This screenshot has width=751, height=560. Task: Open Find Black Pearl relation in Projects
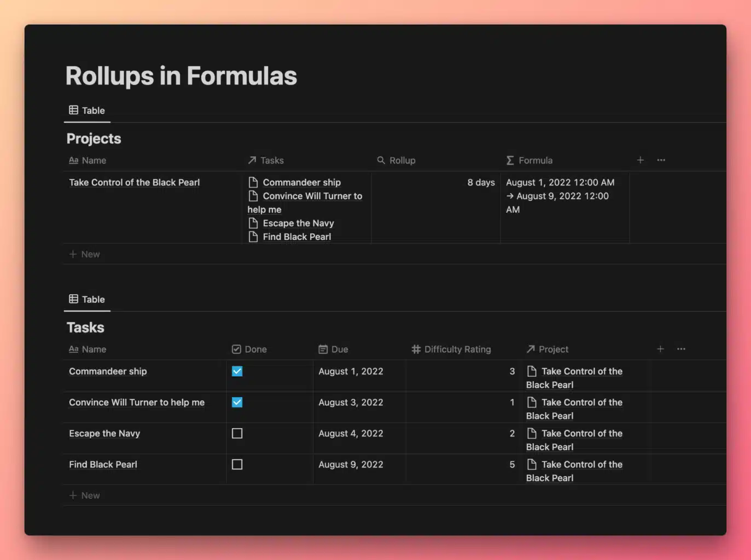296,237
